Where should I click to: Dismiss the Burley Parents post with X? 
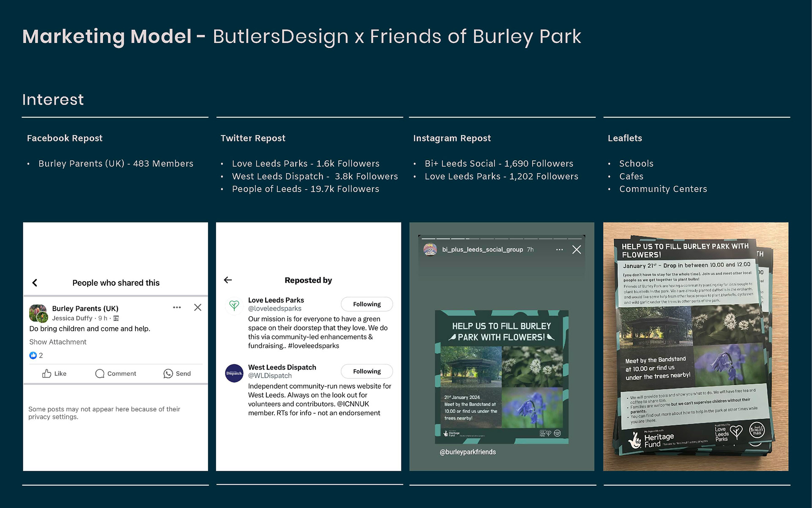tap(198, 307)
